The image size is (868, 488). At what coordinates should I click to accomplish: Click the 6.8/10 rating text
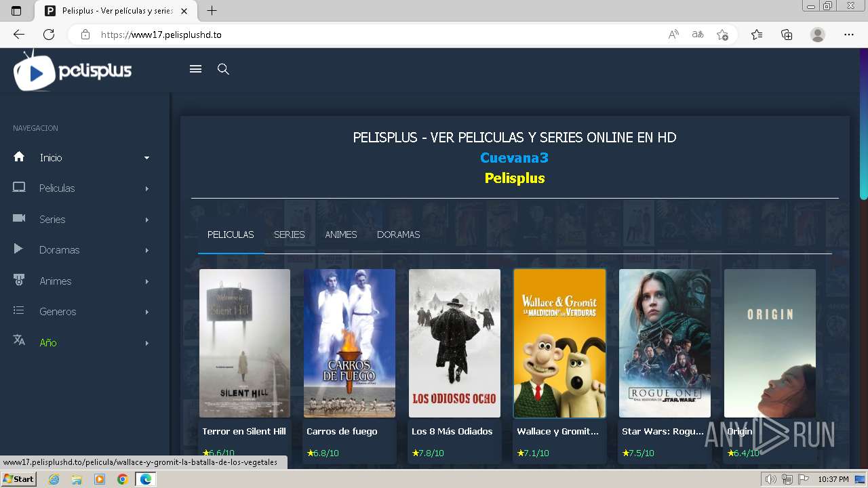(326, 453)
